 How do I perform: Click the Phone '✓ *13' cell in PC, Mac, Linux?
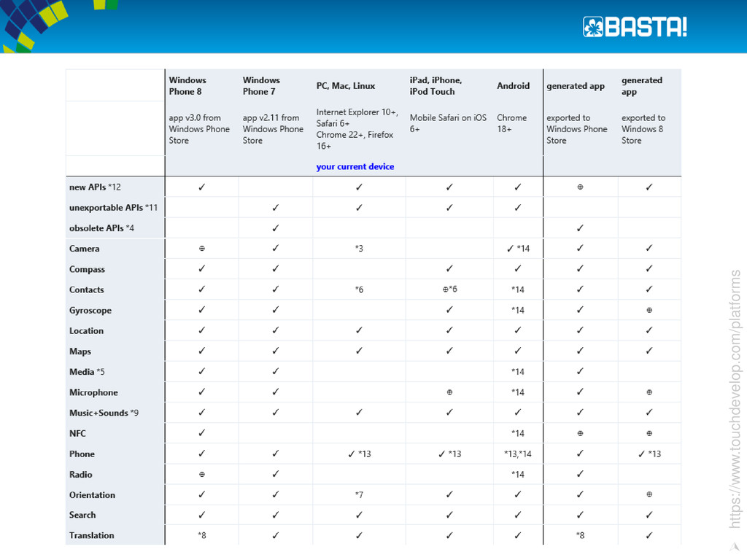point(359,454)
